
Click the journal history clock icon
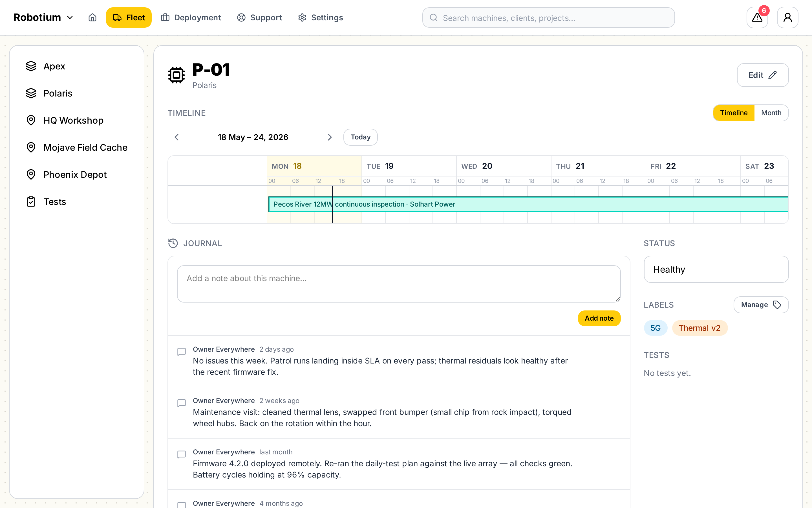tap(173, 243)
